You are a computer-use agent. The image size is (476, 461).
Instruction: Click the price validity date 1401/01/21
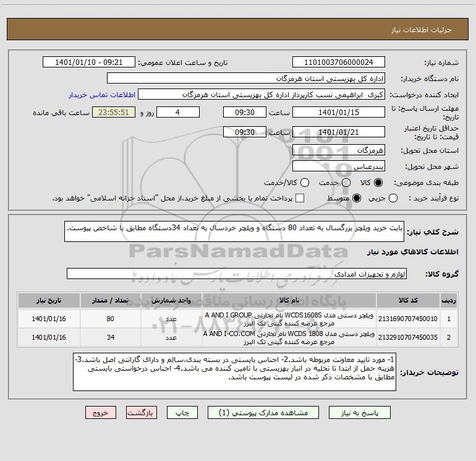click(x=339, y=132)
